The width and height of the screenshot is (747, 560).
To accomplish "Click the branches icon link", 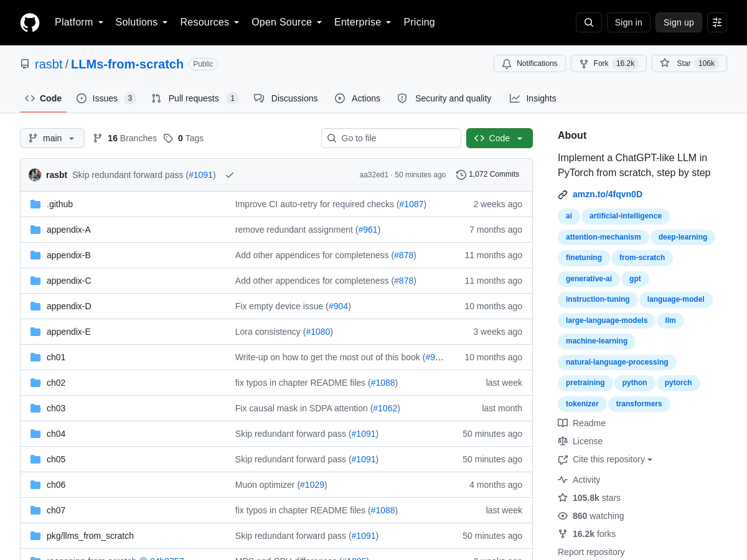I will [98, 138].
